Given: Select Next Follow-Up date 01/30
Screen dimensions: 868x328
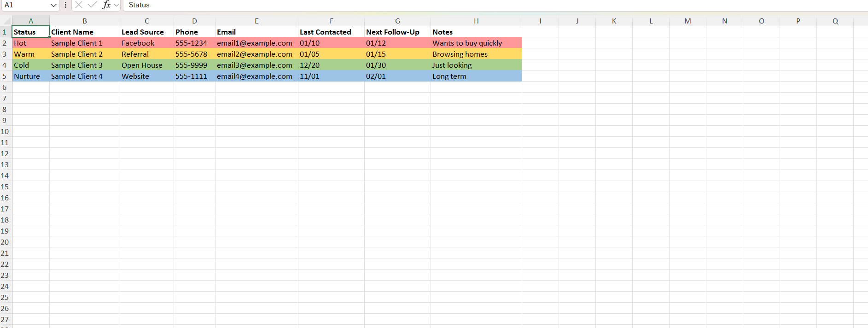Looking at the screenshot, I should coord(397,65).
